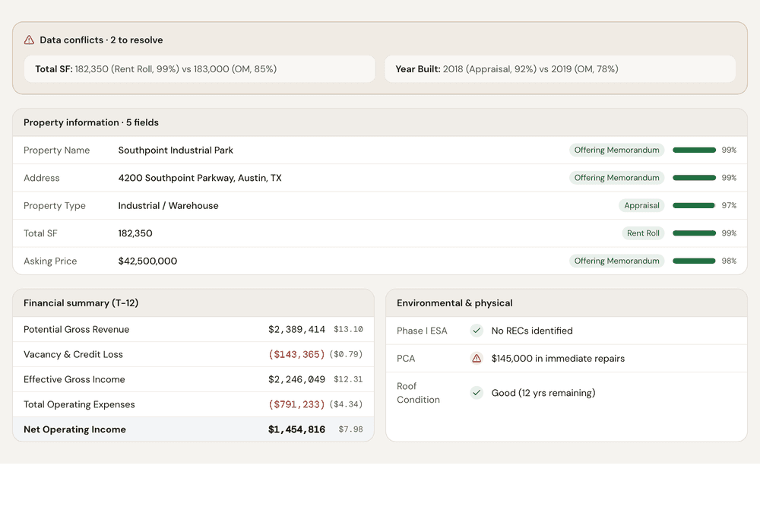
Task: Click the 'Effective Gross Income' row label
Action: (x=74, y=379)
